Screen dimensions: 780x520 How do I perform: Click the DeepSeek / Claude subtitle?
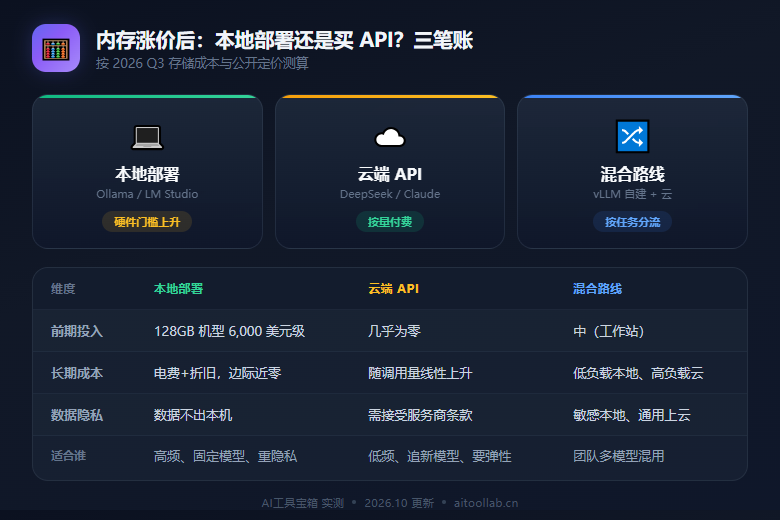(x=390, y=194)
